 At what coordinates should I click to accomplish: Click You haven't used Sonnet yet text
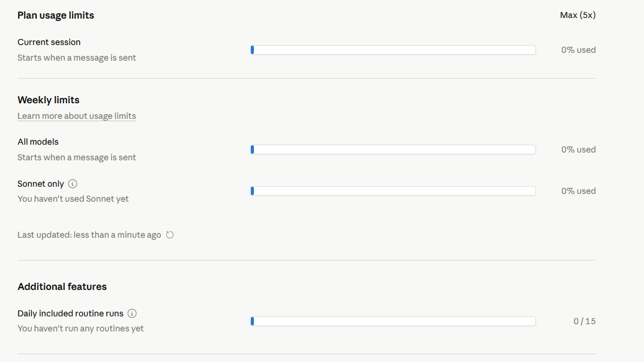[73, 199]
